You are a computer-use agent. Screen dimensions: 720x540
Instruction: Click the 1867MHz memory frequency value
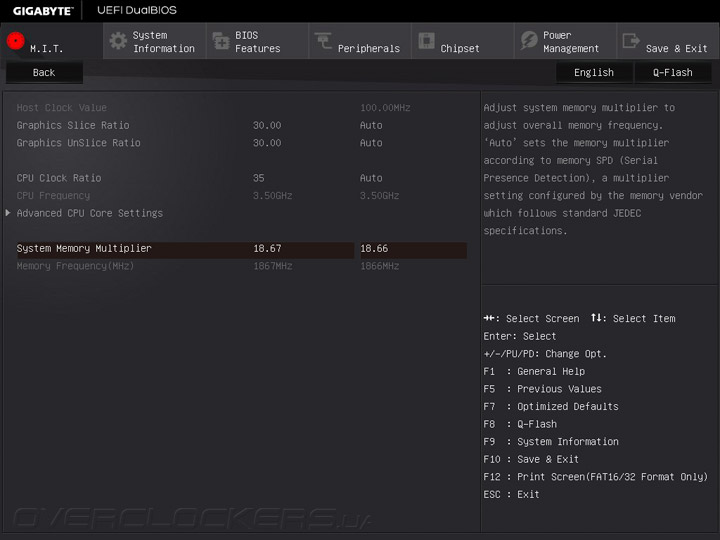click(273, 266)
